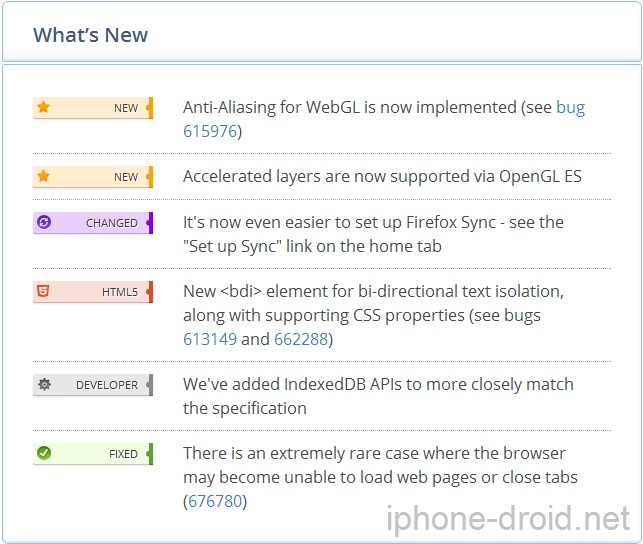Open bug 676780 link
643x544 pixels.
coord(215,501)
